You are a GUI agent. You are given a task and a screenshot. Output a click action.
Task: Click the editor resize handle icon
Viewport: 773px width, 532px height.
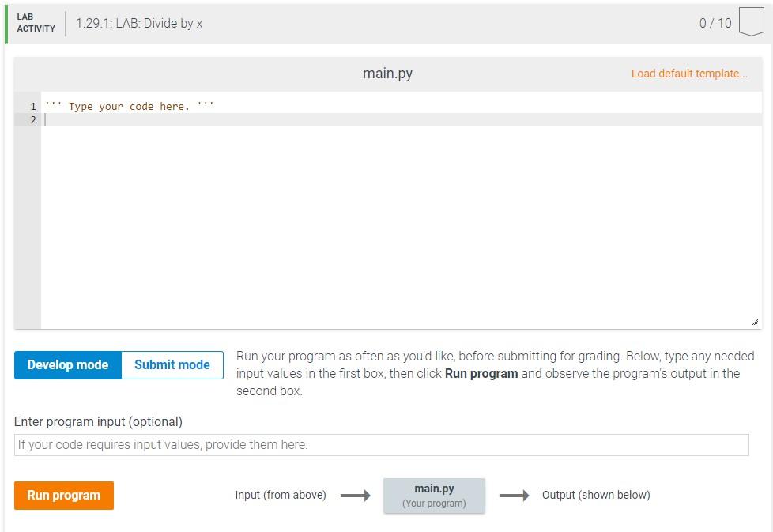[x=755, y=322]
